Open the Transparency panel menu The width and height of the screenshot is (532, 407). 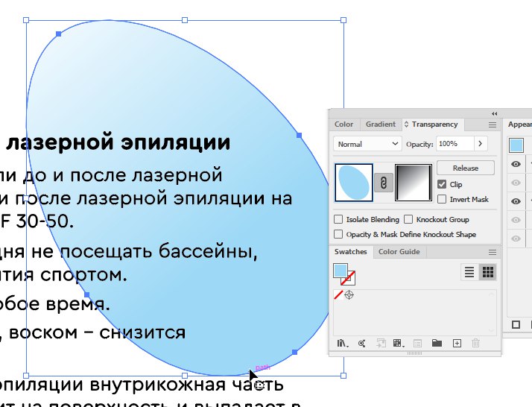click(x=493, y=125)
